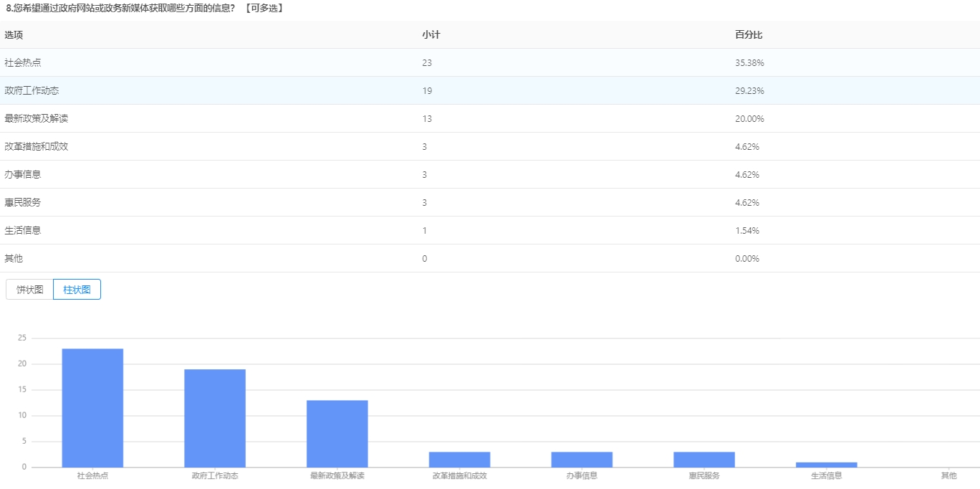Click the 惠民服务 bar in chart

click(704, 459)
